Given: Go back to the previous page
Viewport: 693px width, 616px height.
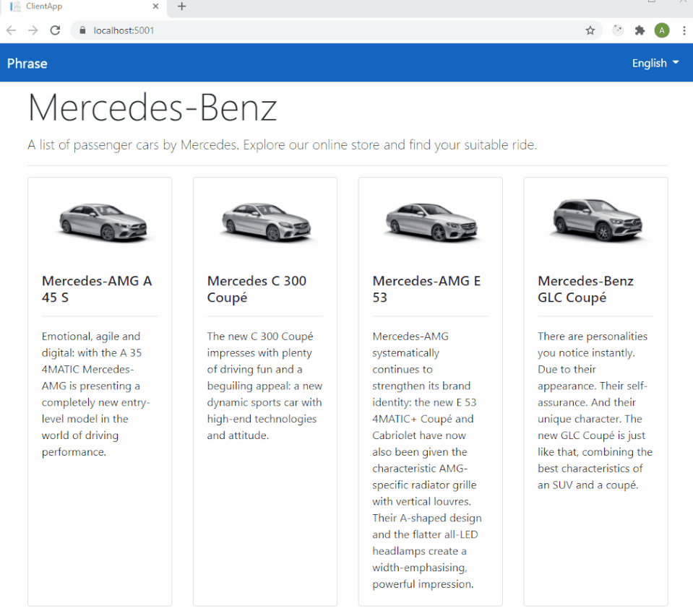Looking at the screenshot, I should [11, 30].
